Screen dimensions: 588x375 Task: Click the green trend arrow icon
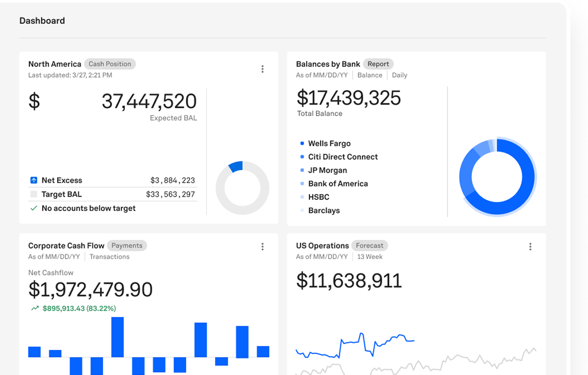tap(35, 308)
